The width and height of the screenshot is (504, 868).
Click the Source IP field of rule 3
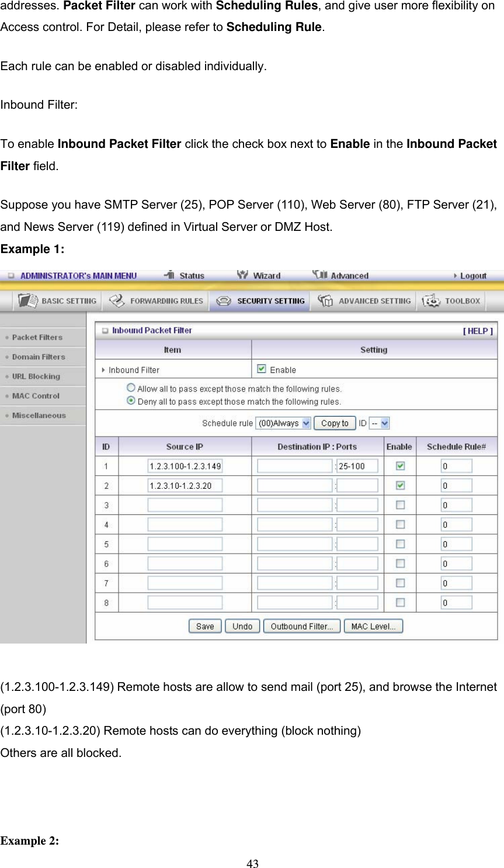click(x=185, y=504)
